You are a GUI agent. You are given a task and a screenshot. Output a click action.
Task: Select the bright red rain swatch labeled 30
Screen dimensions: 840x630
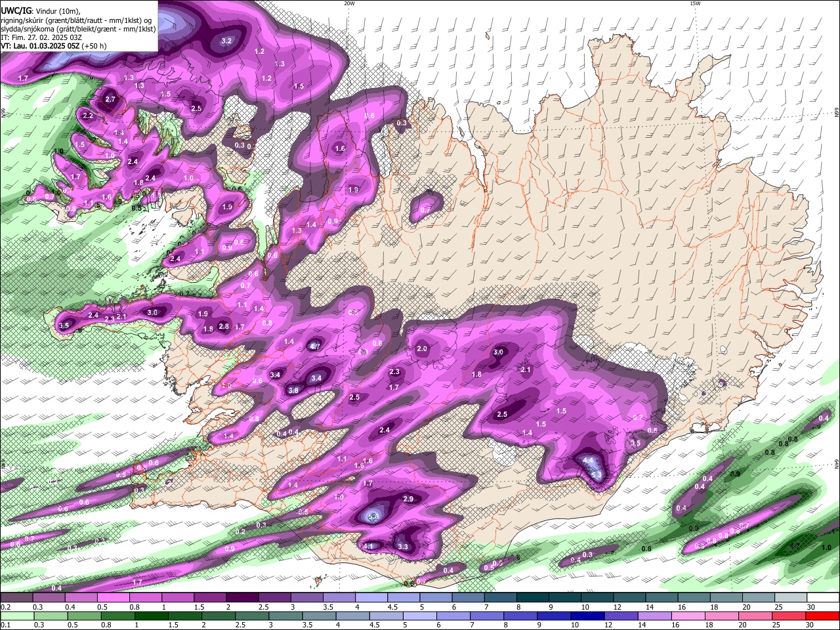[823, 616]
